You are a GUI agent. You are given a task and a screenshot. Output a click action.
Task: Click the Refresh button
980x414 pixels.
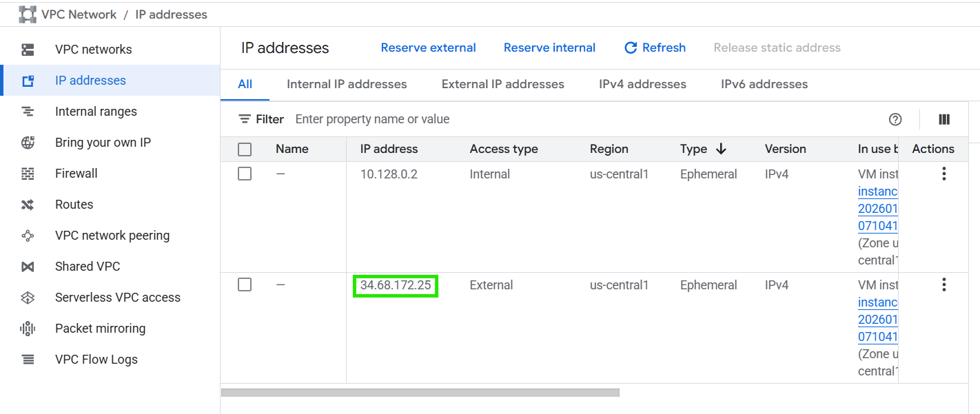[655, 48]
